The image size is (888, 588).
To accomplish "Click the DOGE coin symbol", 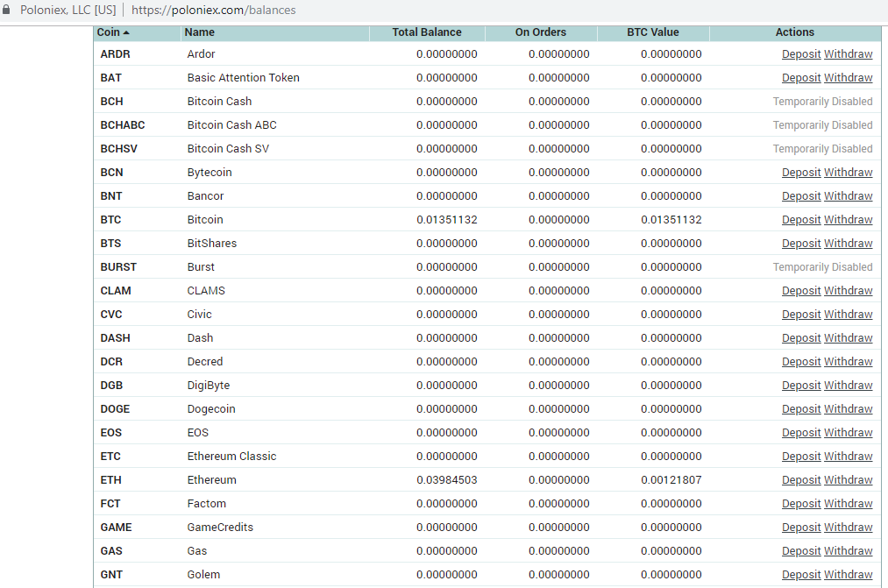I will 115,409.
